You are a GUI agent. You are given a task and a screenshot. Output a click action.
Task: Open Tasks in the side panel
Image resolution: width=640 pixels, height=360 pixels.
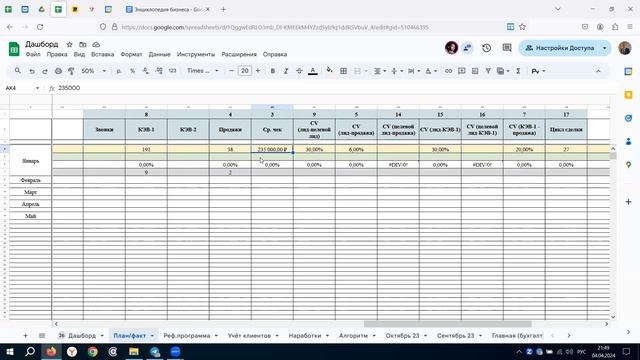coord(629,118)
